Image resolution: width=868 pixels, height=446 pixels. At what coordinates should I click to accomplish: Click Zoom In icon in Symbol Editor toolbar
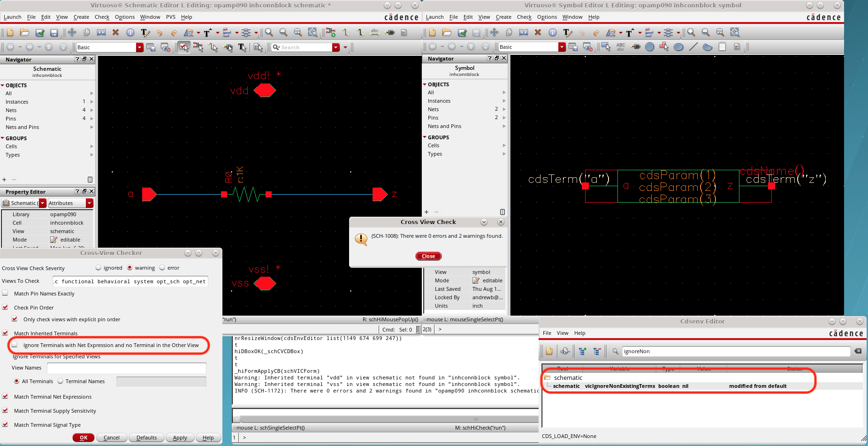[x=691, y=32]
